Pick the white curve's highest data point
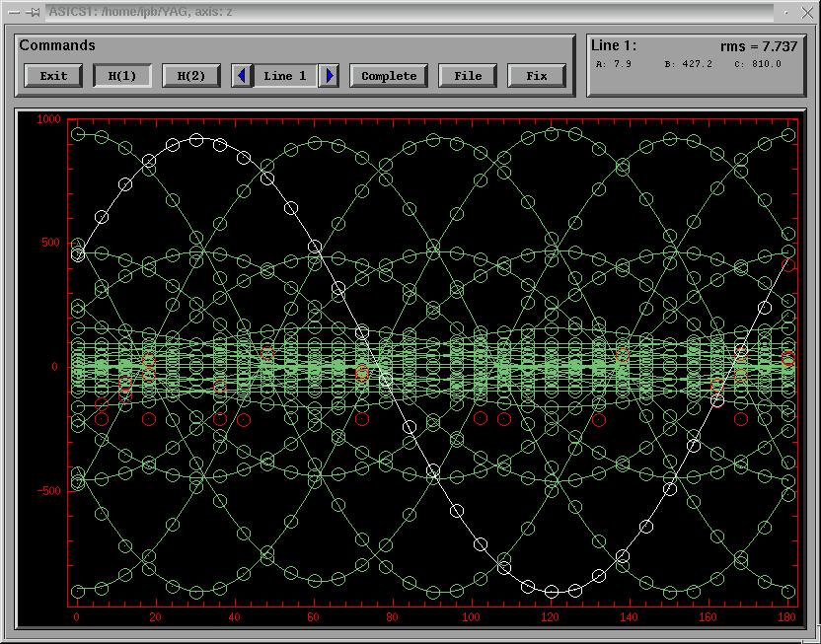Screen dimensions: 821x644 point(196,140)
